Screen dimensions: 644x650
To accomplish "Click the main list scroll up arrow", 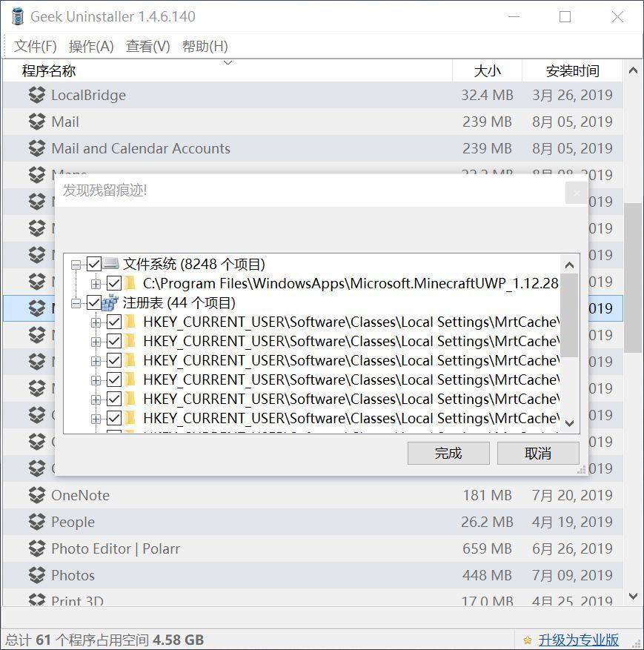I will (633, 70).
